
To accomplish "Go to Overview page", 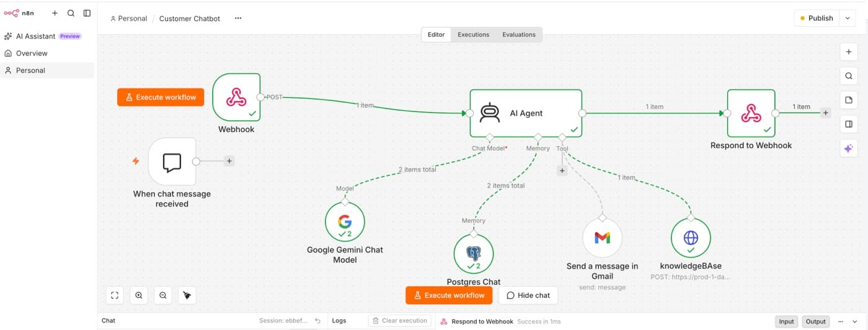I will point(31,53).
